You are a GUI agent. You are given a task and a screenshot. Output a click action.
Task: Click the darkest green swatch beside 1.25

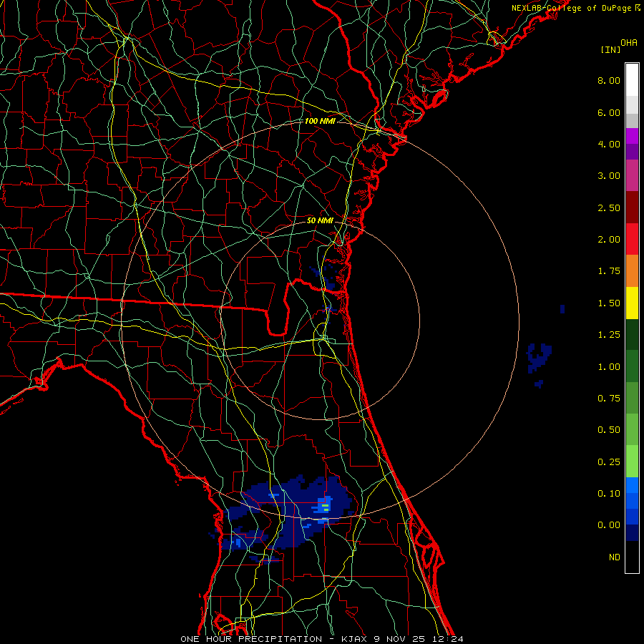coord(632,334)
